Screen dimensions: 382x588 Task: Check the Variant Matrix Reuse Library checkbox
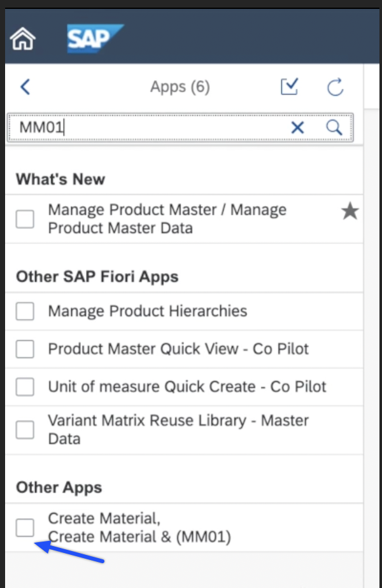[x=25, y=430]
